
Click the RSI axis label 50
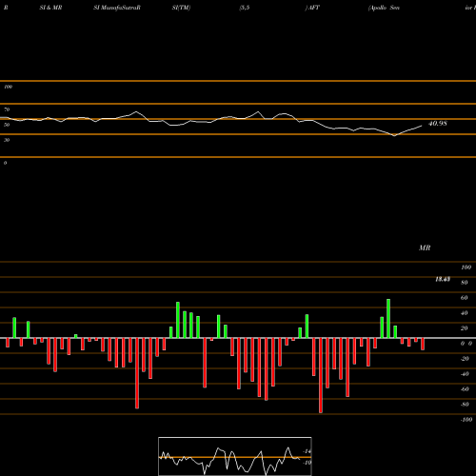click(x=7, y=125)
